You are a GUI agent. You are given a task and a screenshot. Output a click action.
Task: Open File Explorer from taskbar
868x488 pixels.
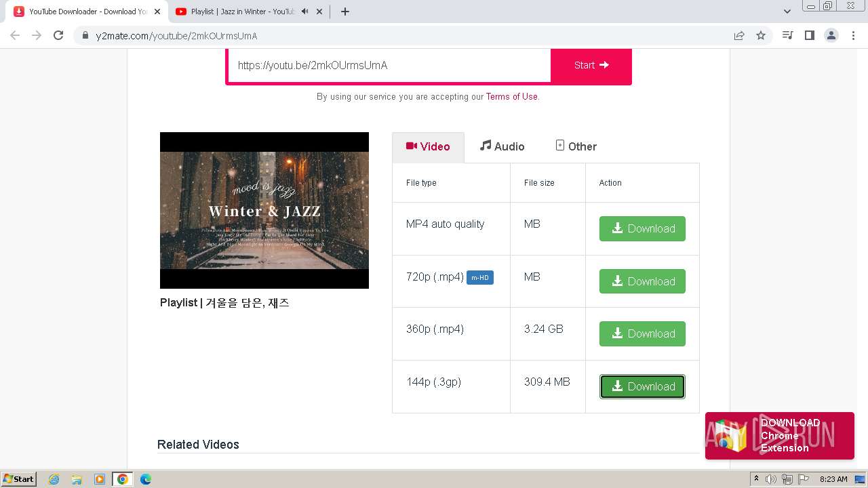(77, 479)
